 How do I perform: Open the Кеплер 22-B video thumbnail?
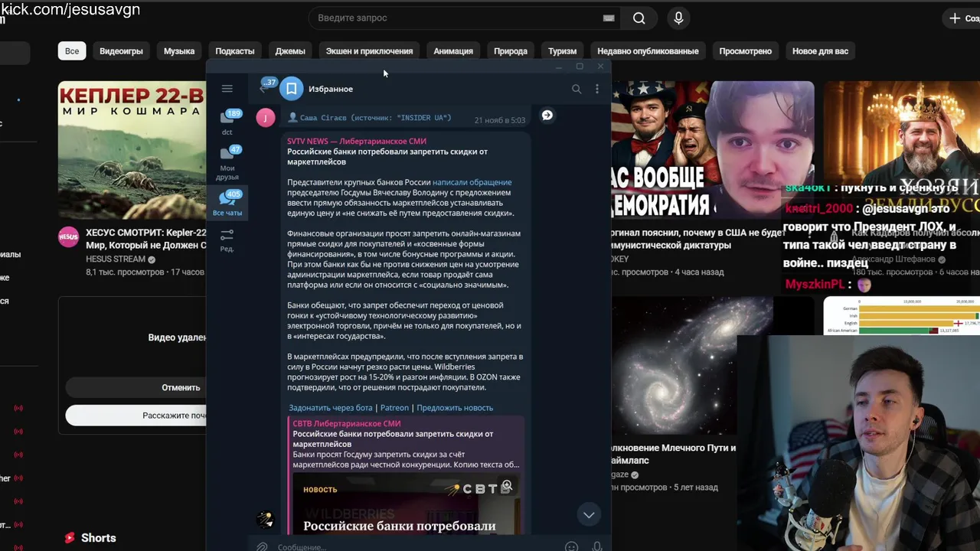coord(132,150)
